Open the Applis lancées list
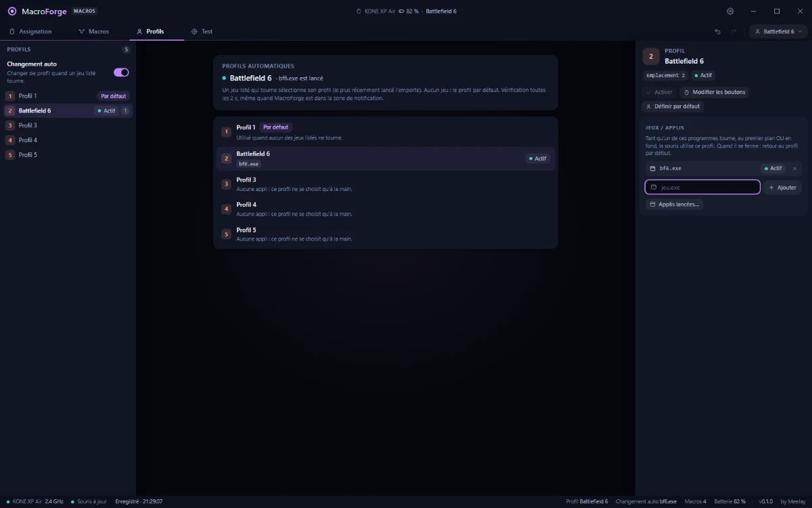The width and height of the screenshot is (812, 508). tap(675, 204)
